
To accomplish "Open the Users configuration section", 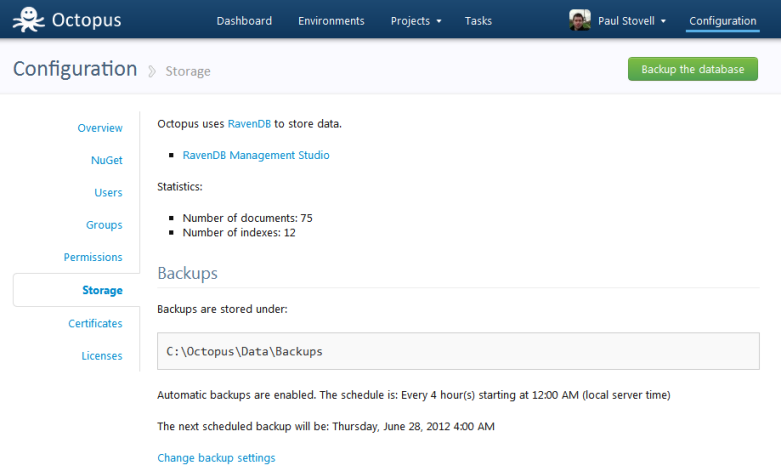I will click(x=108, y=193).
